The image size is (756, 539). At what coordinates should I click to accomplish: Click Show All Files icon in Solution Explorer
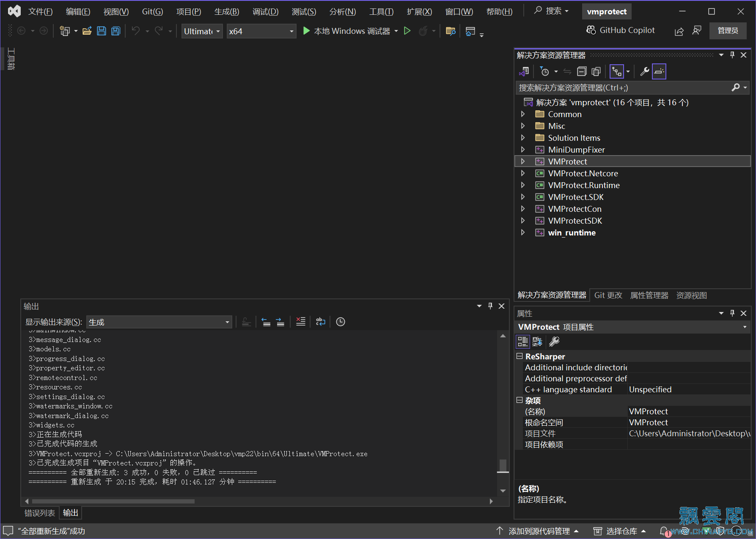click(x=596, y=71)
